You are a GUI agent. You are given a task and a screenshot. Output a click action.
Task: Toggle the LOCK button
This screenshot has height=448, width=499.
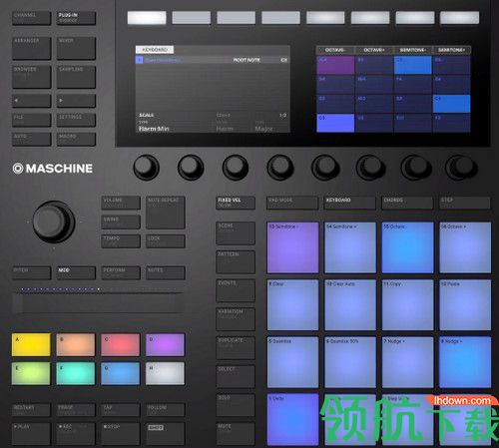[166, 241]
